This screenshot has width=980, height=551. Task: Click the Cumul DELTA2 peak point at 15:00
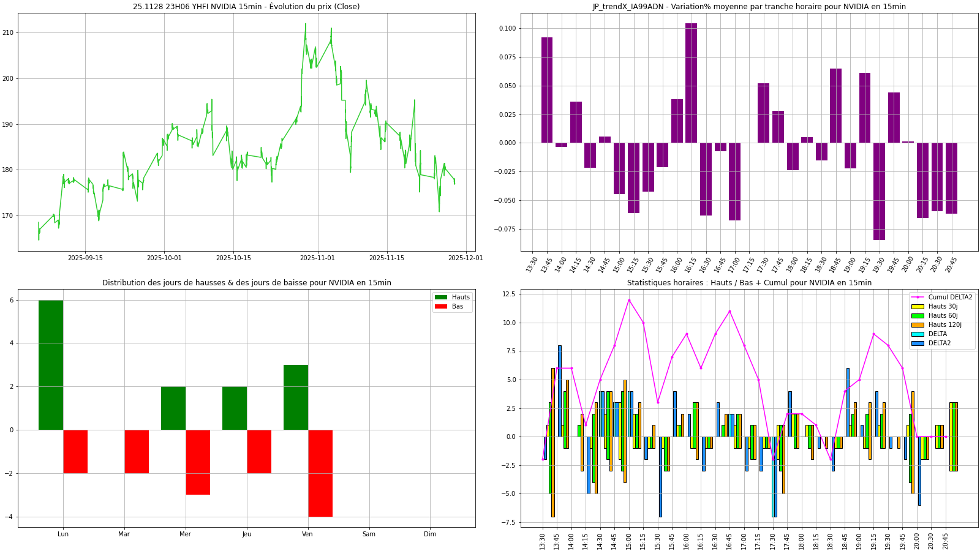click(629, 300)
